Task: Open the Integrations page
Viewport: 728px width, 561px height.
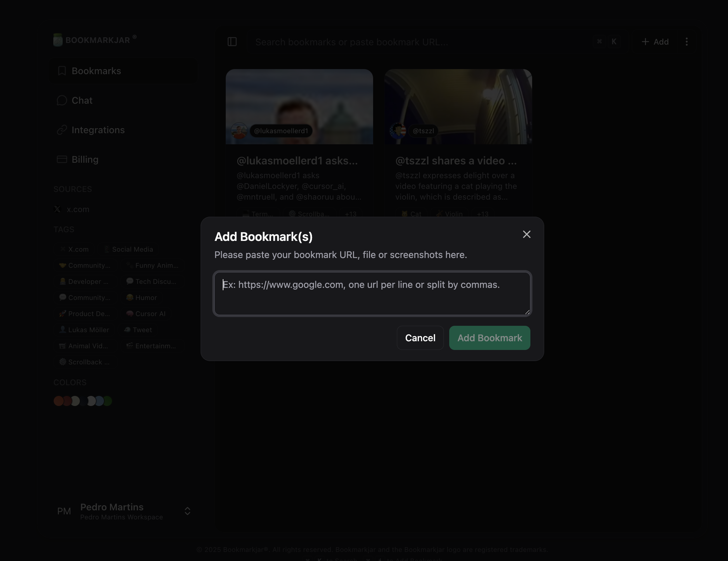Action: 98,130
